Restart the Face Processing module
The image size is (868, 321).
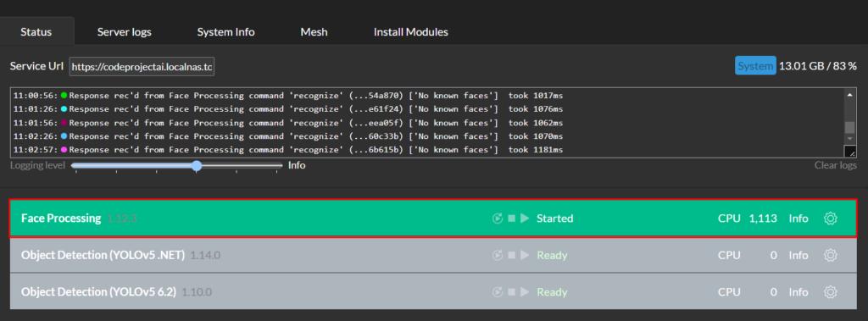coord(497,219)
